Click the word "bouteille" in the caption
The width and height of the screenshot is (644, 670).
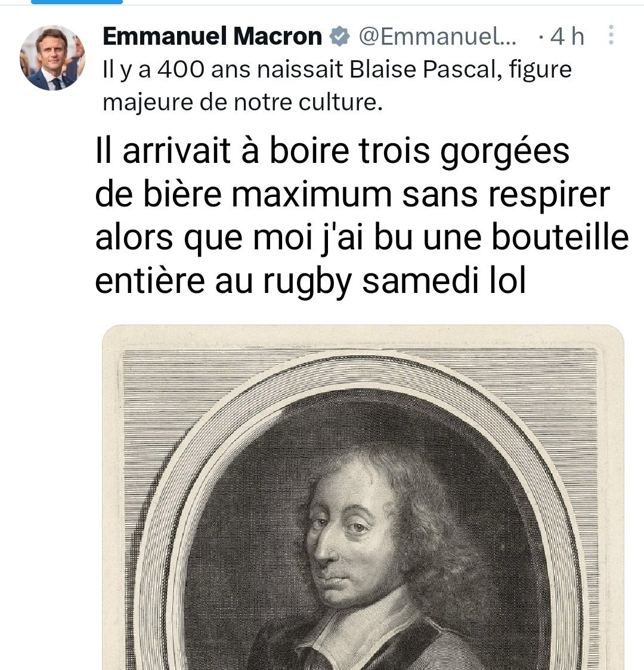pos(560,237)
